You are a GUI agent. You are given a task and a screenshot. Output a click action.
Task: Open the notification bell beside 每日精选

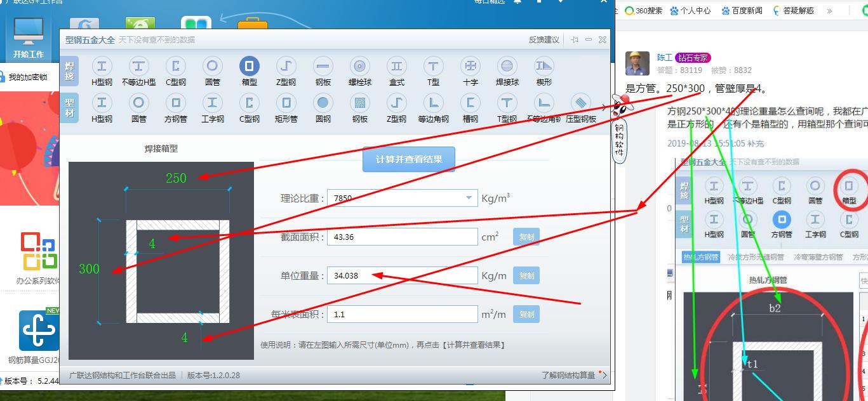click(x=517, y=1)
